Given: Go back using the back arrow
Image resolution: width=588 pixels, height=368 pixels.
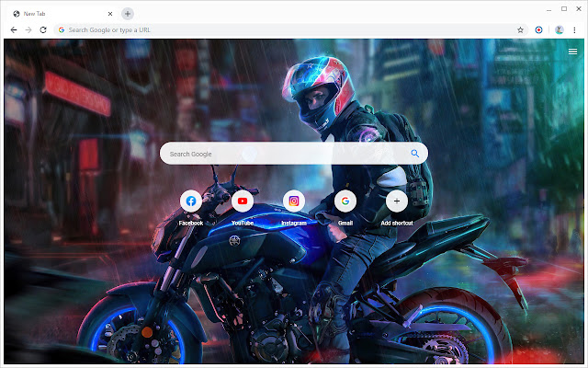Looking at the screenshot, I should [x=14, y=30].
